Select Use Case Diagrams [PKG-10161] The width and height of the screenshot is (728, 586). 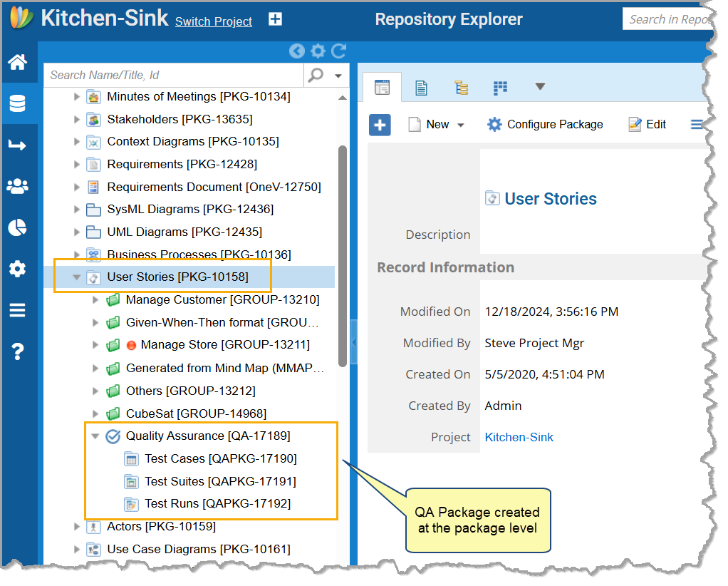199,550
